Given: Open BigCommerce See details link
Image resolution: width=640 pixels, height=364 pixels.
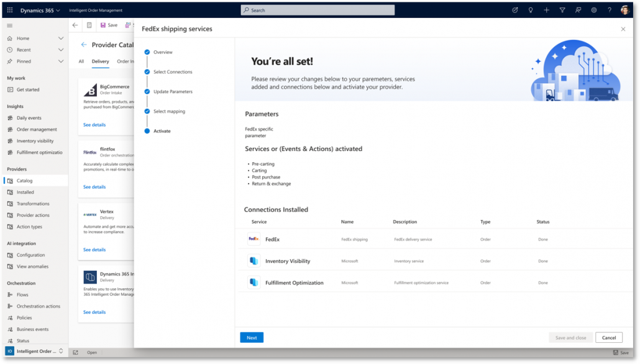Looking at the screenshot, I should (94, 124).
